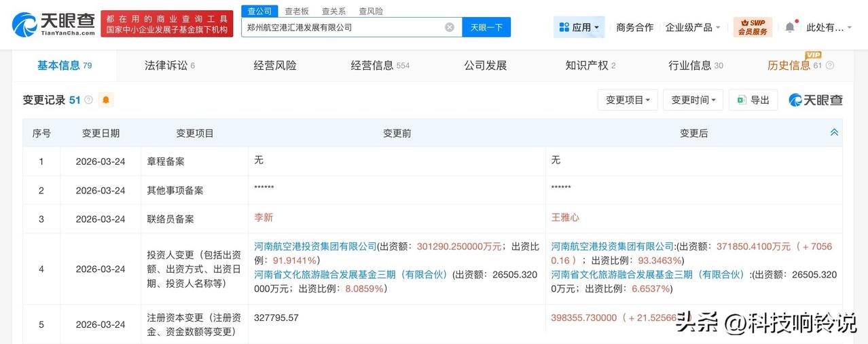Switch to the 查关系 search tab
The image size is (868, 344).
coord(333,11)
